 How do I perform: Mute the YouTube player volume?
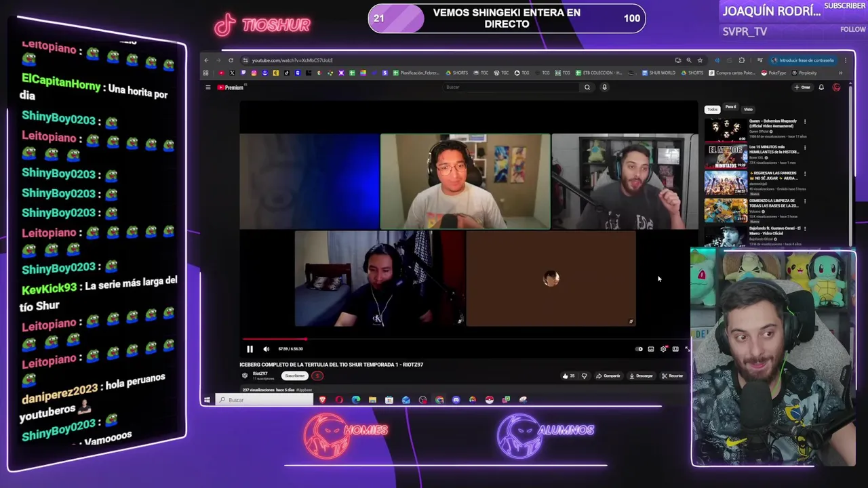click(266, 349)
